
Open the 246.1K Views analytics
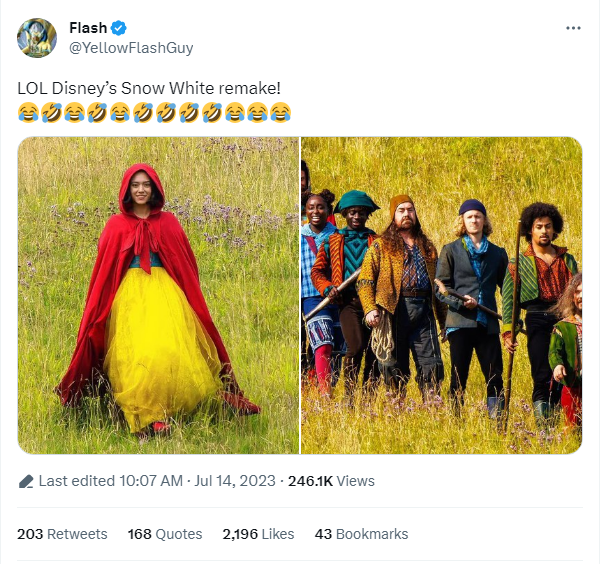coord(331,481)
